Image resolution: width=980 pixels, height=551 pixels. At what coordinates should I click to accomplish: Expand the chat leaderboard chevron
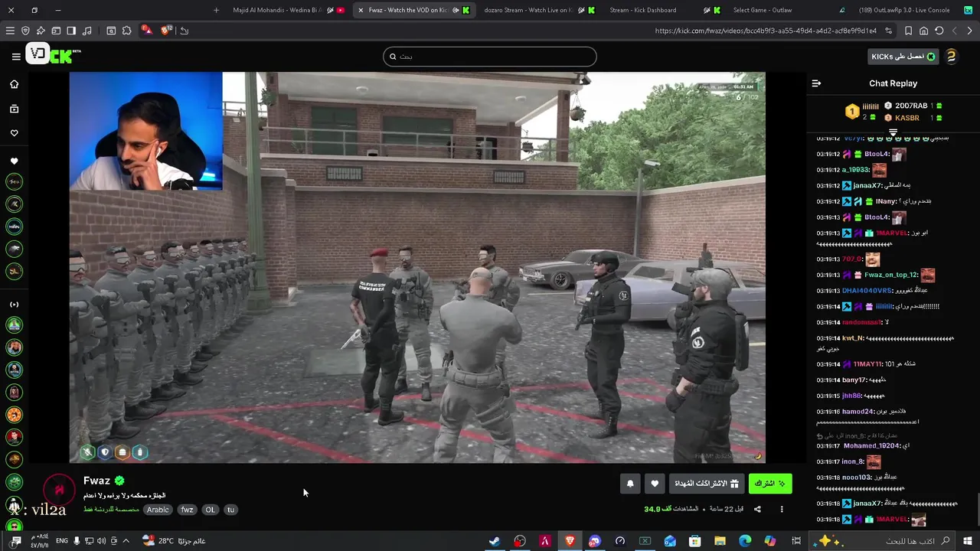click(x=893, y=133)
